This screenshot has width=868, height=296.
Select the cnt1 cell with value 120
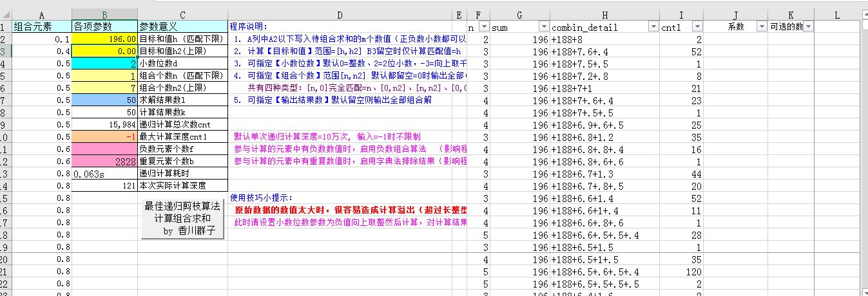coord(682,271)
